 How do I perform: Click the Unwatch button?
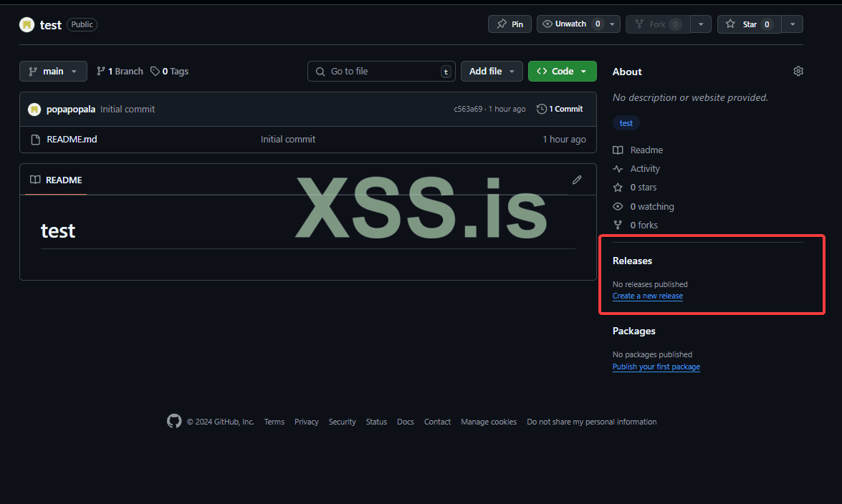pos(571,24)
